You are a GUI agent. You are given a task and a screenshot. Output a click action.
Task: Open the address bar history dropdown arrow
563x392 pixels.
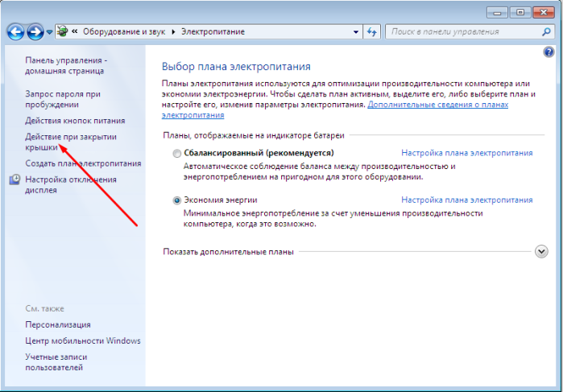(x=355, y=32)
